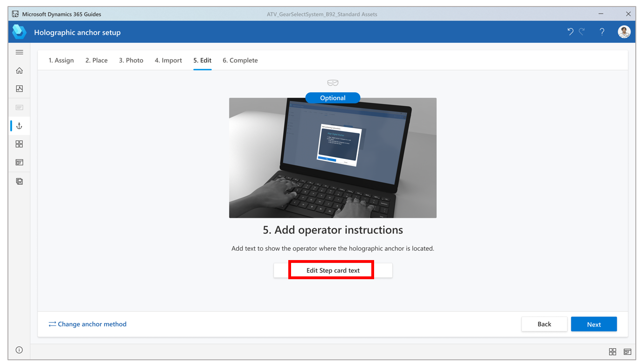This screenshot has height=364, width=640.
Task: Open the user profile avatar
Action: coord(624,32)
